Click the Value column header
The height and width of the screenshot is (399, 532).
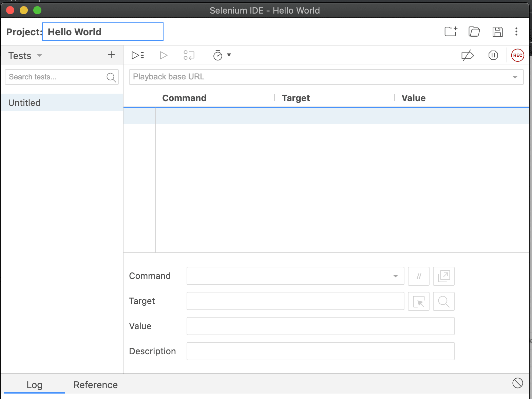click(x=414, y=98)
